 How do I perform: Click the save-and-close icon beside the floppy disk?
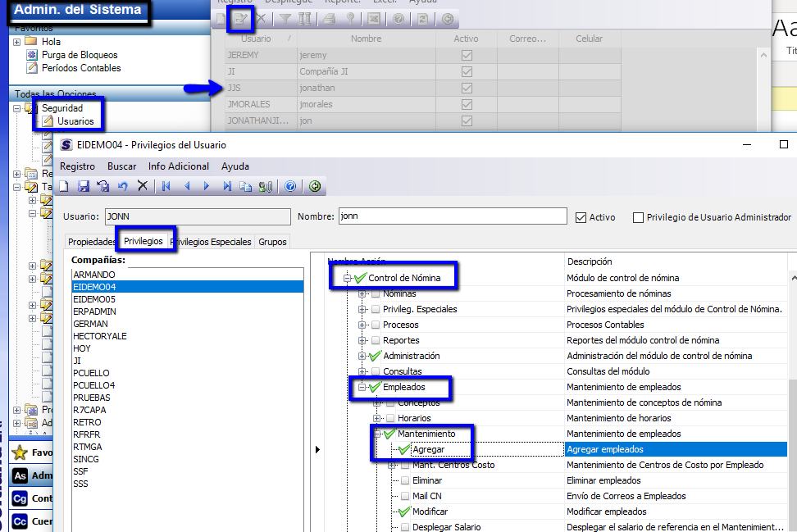[103, 186]
